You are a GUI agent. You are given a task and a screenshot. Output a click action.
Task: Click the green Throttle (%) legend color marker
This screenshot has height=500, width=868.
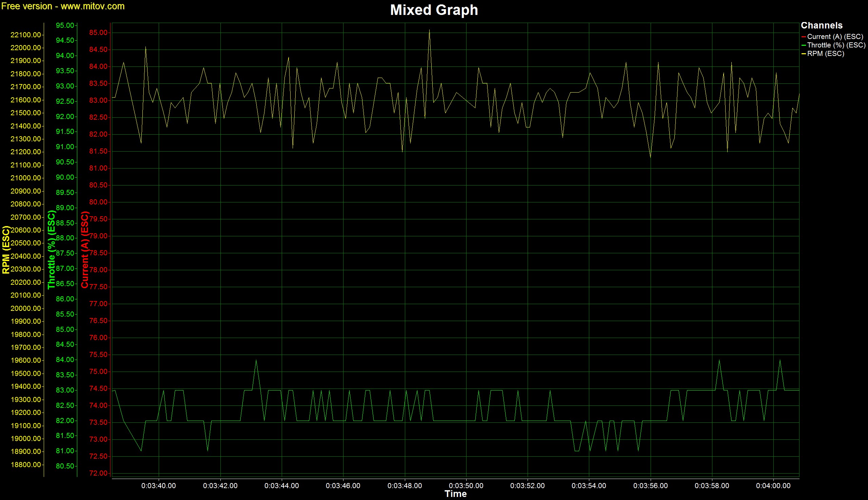tap(804, 45)
